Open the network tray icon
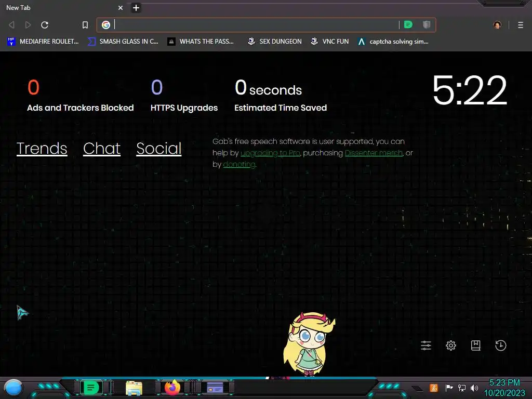This screenshot has height=399, width=532. (462, 388)
